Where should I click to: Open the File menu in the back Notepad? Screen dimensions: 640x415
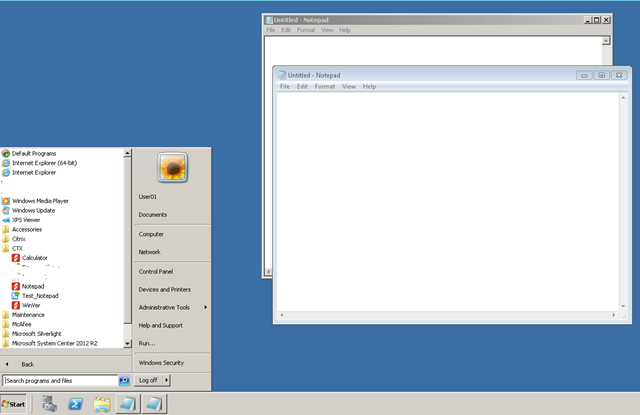tap(270, 30)
